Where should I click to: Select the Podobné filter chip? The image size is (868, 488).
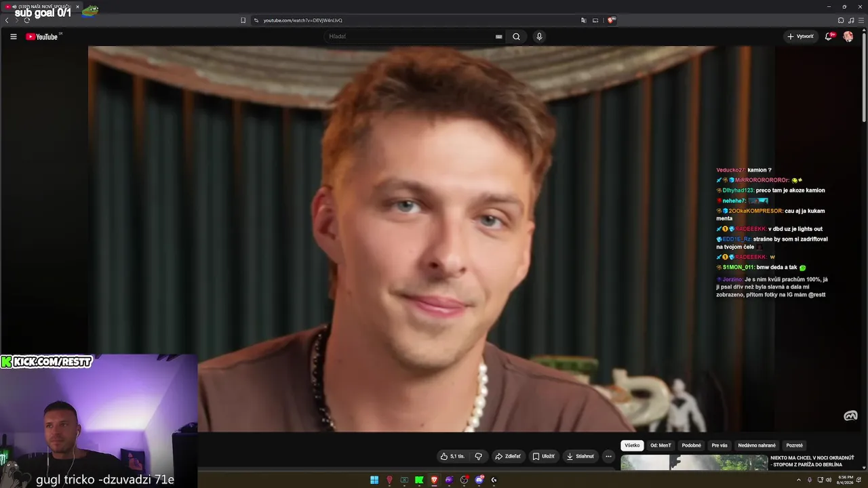[x=692, y=445]
